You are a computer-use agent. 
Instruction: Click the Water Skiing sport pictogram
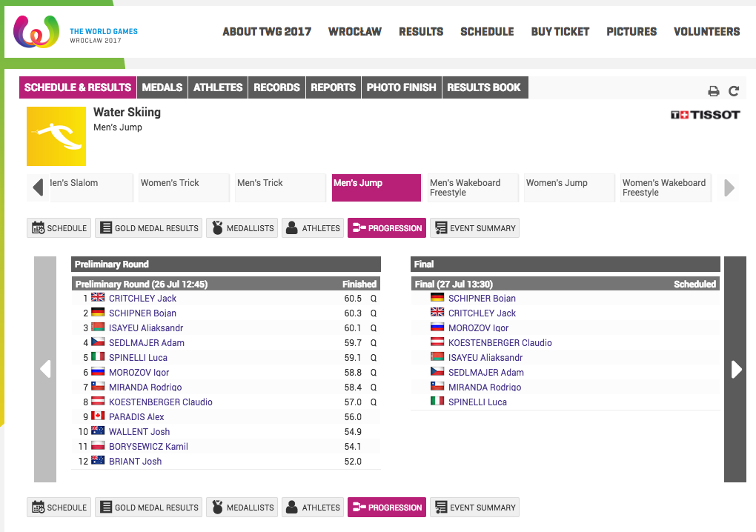click(56, 136)
